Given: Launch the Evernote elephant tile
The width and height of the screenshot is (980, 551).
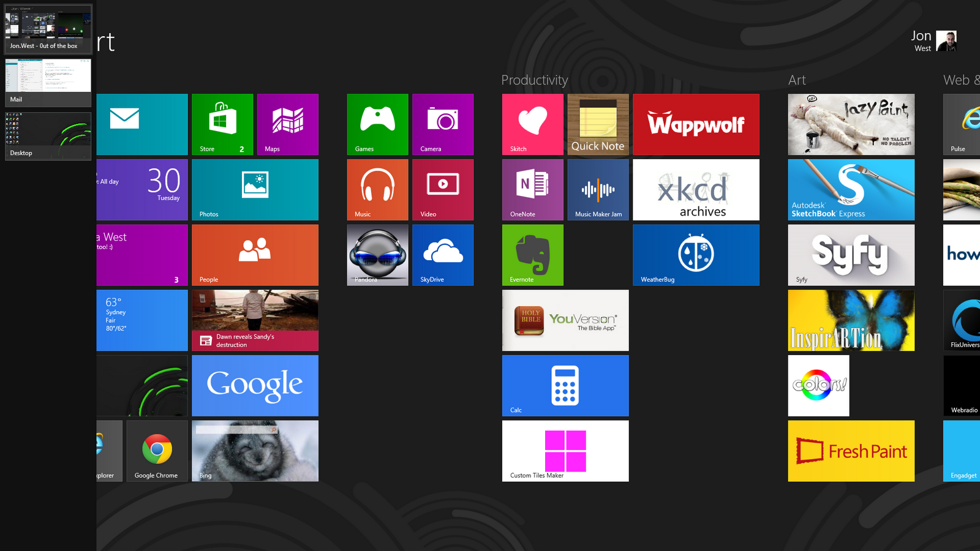Looking at the screenshot, I should pos(533,255).
